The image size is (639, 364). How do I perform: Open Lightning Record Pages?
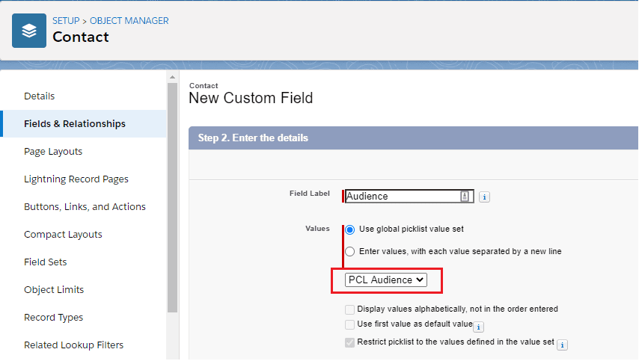(x=76, y=179)
